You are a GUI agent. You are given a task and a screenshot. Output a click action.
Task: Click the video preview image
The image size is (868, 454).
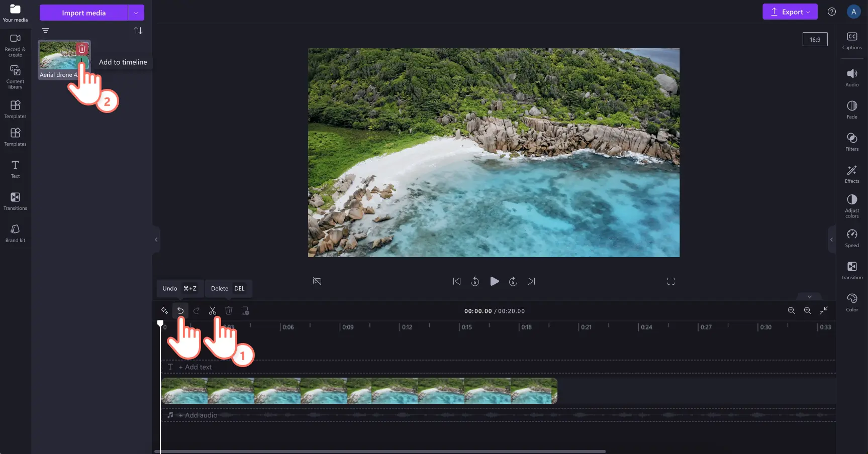(x=494, y=153)
